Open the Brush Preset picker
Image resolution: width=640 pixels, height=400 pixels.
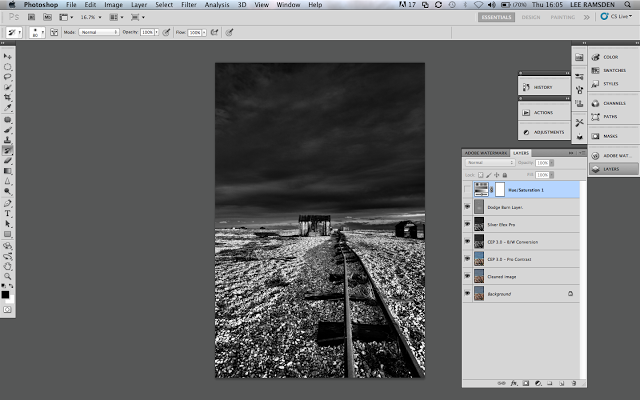click(x=37, y=32)
